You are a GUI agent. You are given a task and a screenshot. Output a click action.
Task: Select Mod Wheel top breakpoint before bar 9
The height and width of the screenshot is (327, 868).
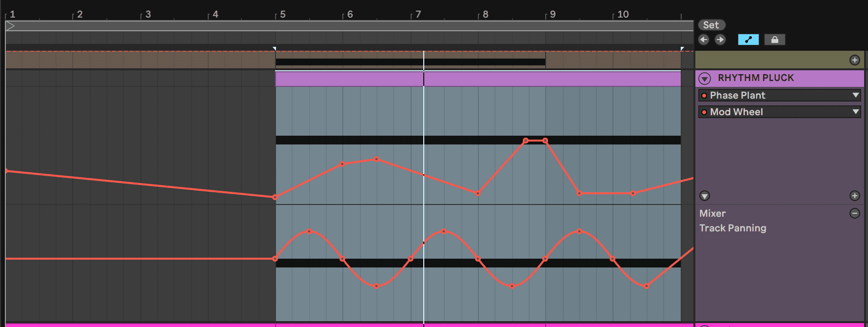pyautogui.click(x=526, y=141)
